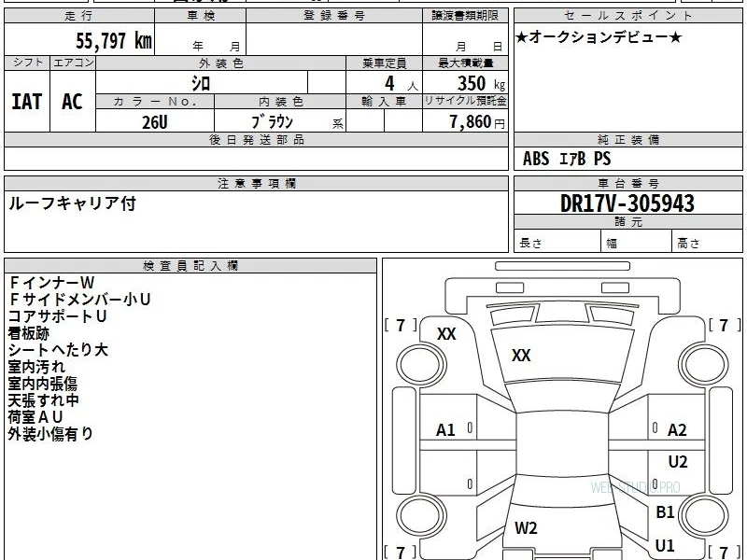The width and height of the screenshot is (747, 560).
Task: Click the seating capacity value 4 人
Action: [402, 84]
